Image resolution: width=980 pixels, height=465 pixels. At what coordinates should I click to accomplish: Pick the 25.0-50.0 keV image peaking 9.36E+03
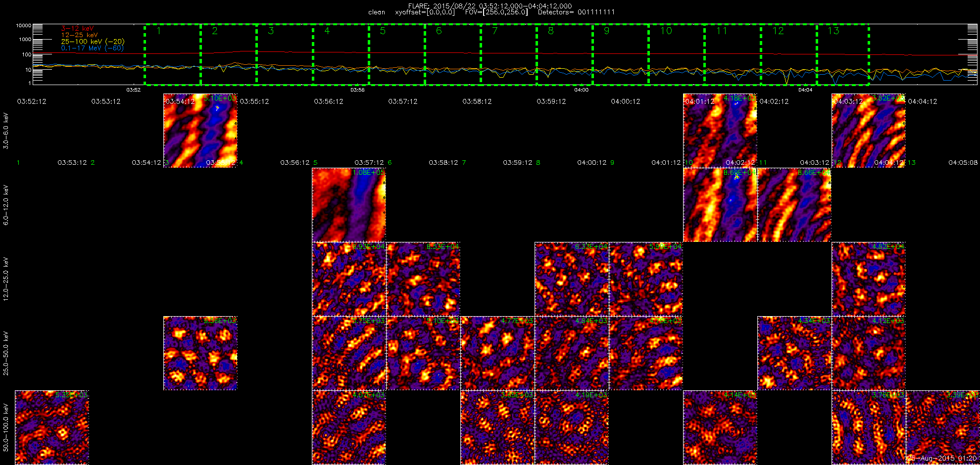tap(200, 353)
